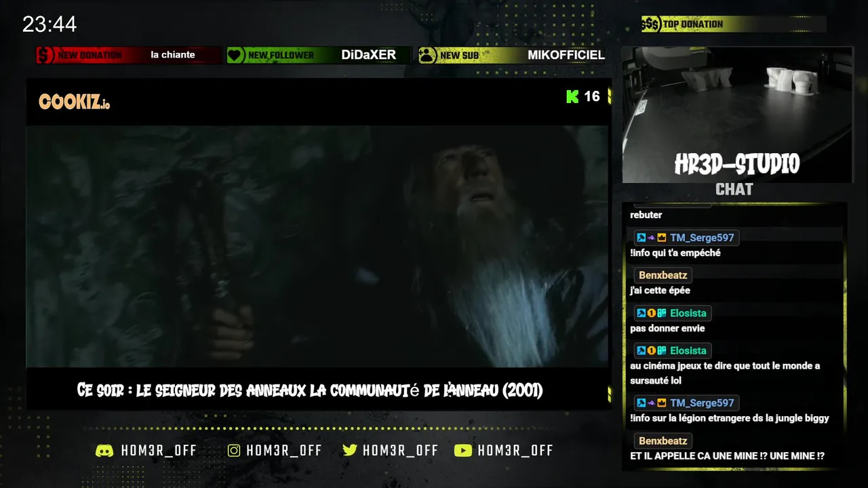
Task: Select the HR3D-STUDIO webcam feed
Action: pos(737,115)
